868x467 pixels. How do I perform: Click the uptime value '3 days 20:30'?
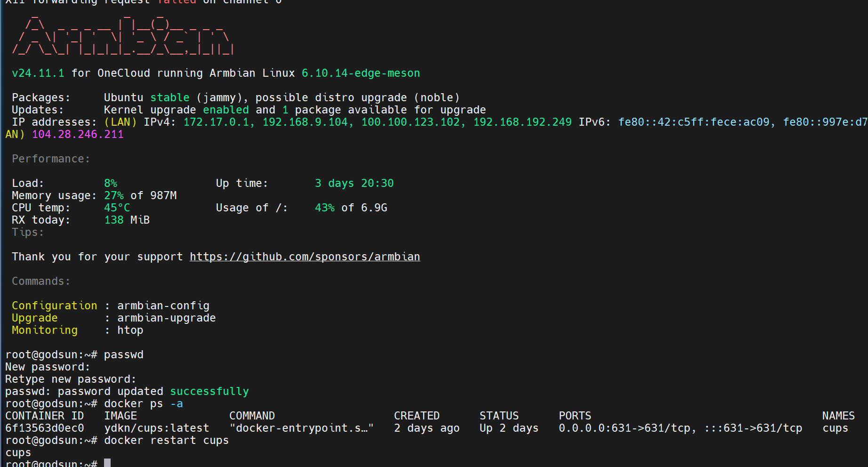(x=354, y=183)
